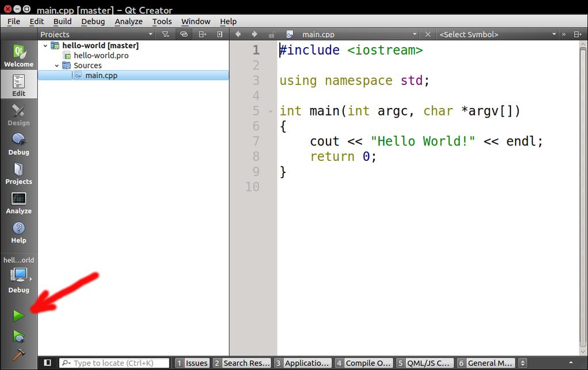Click the Type to locate search field

(114, 363)
